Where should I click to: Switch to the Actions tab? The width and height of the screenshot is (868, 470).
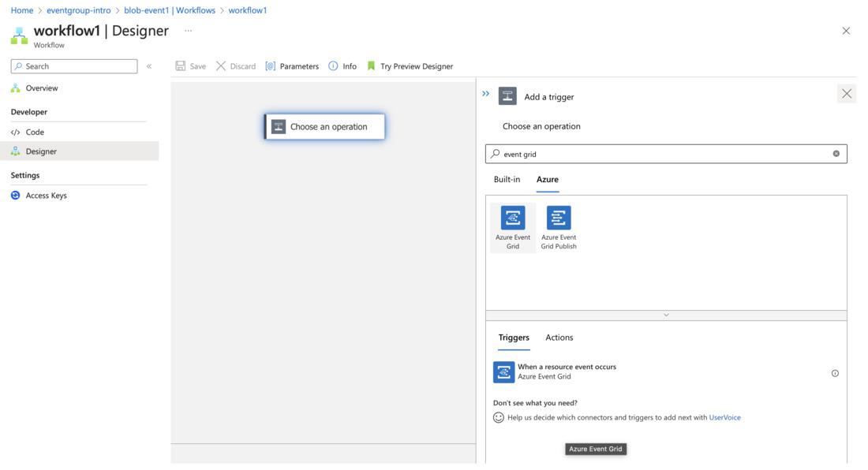559,338
